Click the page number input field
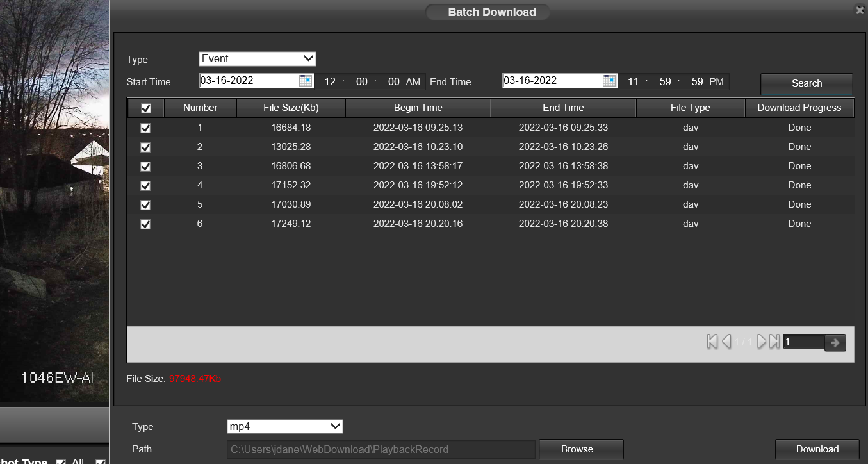The height and width of the screenshot is (464, 868). point(803,342)
